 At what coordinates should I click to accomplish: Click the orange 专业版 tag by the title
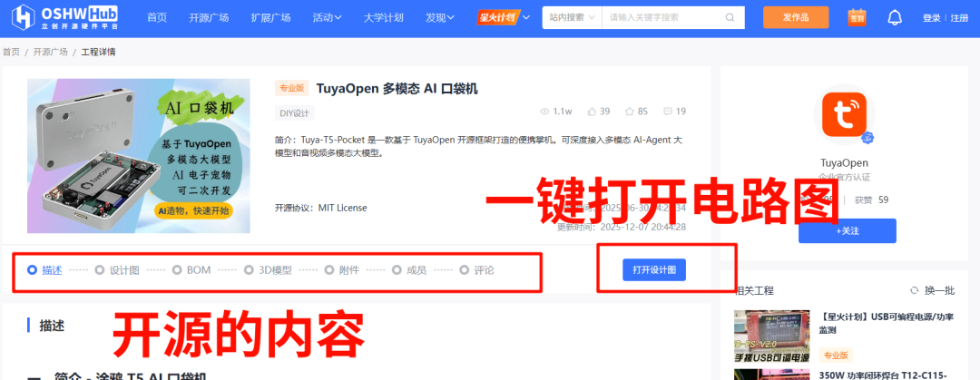(x=292, y=88)
